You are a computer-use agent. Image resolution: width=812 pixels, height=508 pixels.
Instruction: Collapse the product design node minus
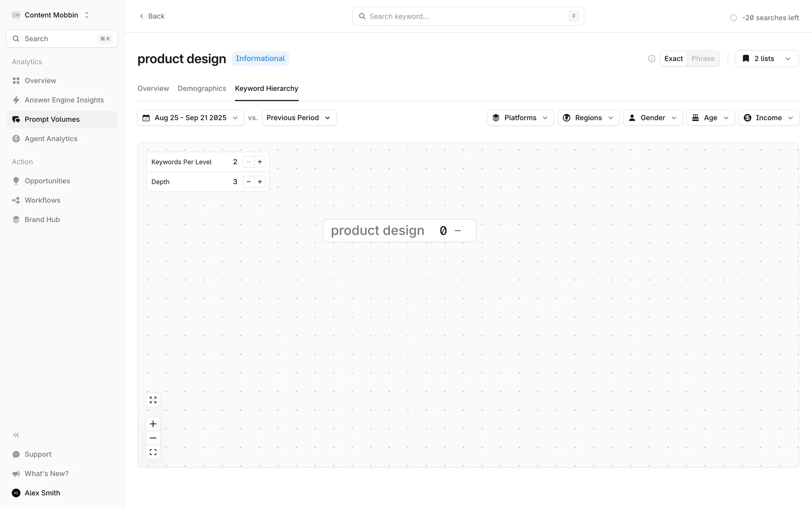tap(458, 231)
